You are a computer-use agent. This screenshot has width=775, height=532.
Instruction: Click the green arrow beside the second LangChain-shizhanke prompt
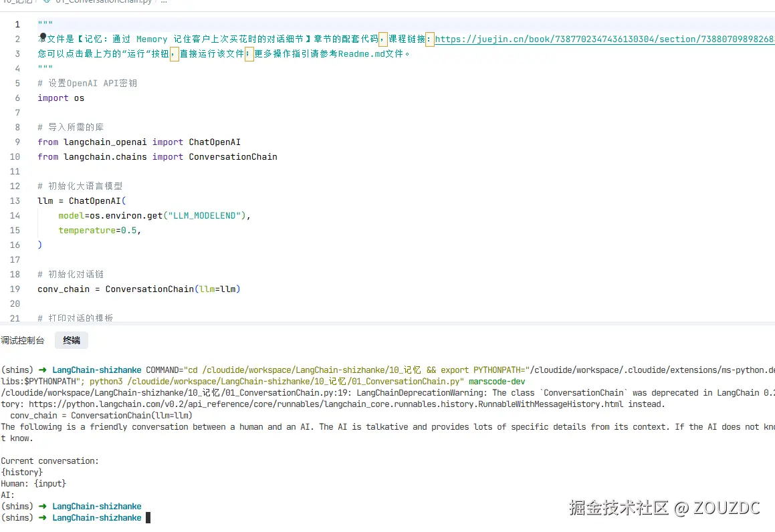coord(41,506)
